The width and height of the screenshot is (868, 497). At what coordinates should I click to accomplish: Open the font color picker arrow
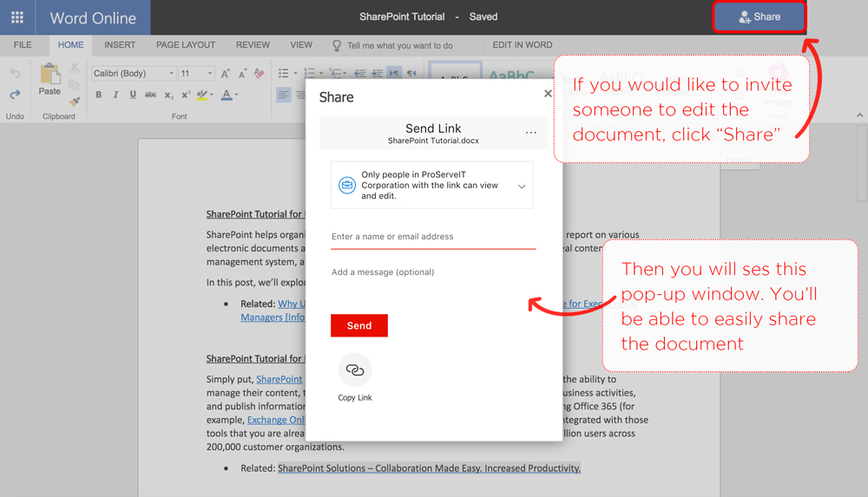237,95
